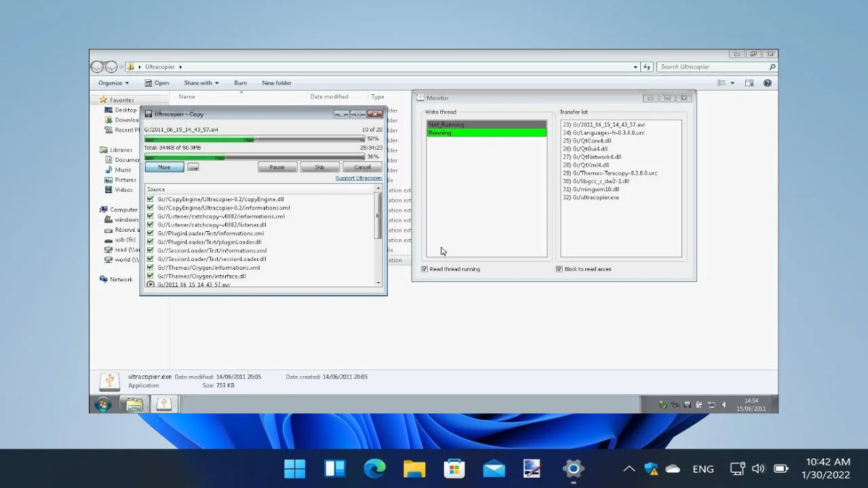
Task: Click the Back arrow in Explorer
Action: (97, 66)
